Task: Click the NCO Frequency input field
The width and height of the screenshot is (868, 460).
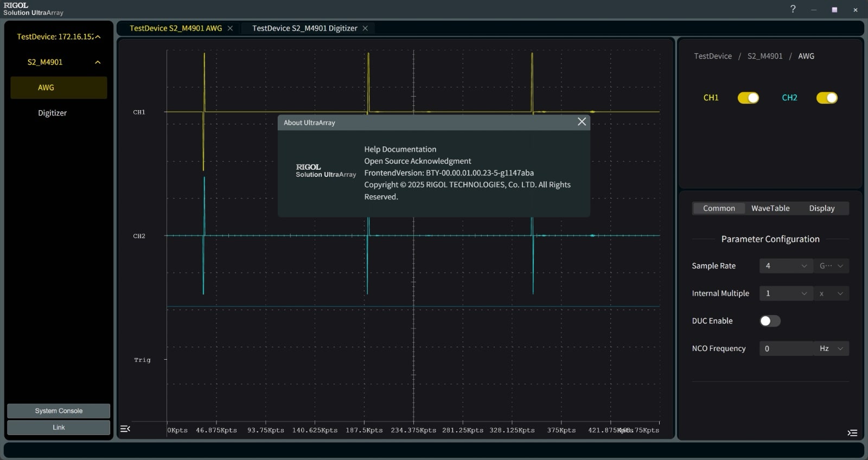Action: click(x=786, y=348)
